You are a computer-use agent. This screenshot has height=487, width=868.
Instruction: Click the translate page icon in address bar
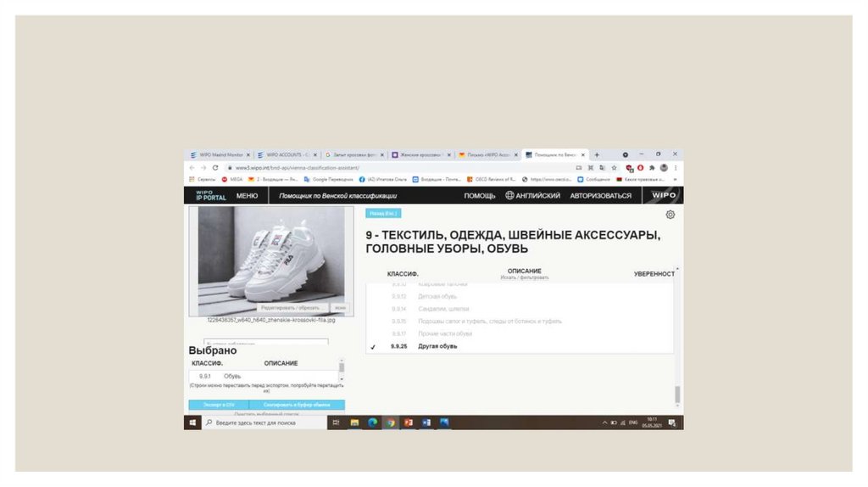click(x=603, y=168)
